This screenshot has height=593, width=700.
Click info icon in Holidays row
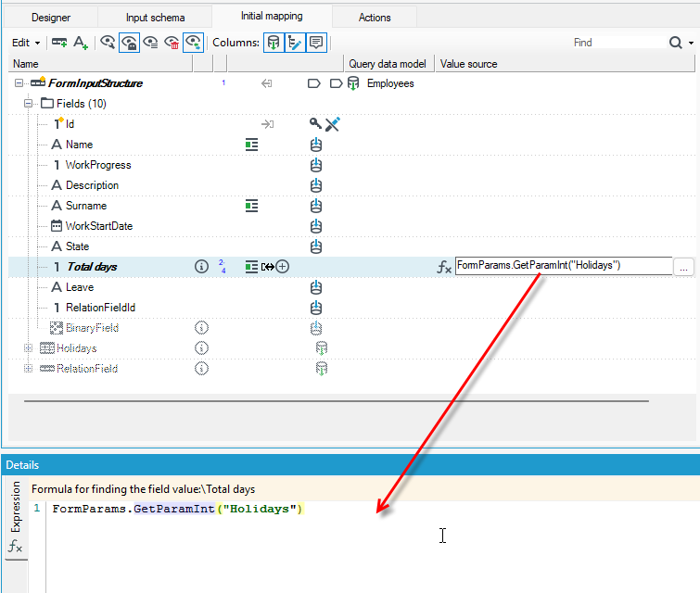[x=201, y=348]
